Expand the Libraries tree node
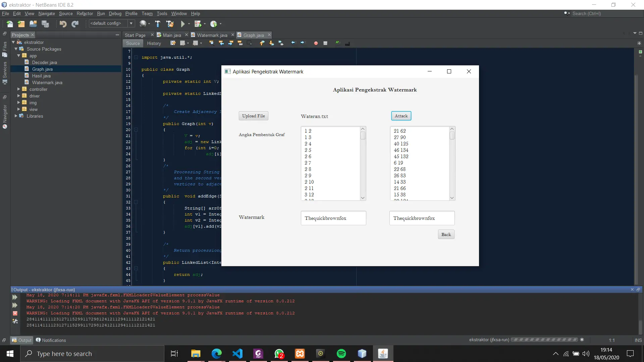Screen dimensions: 644x362 pos(16,116)
